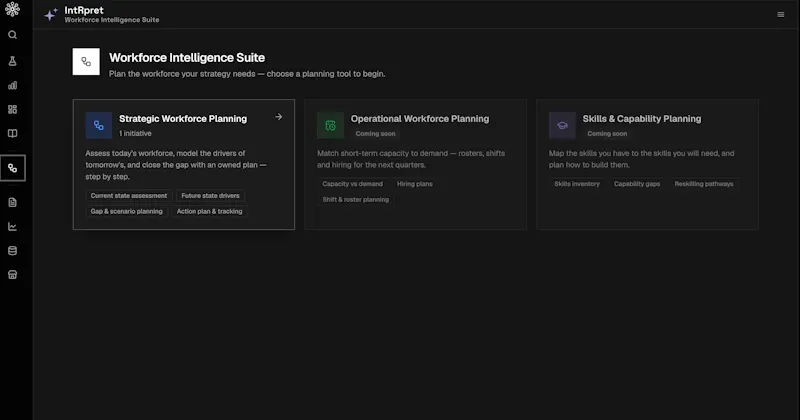This screenshot has width=800, height=420.
Task: Open the bar chart icon in the sidebar
Action: click(12, 85)
